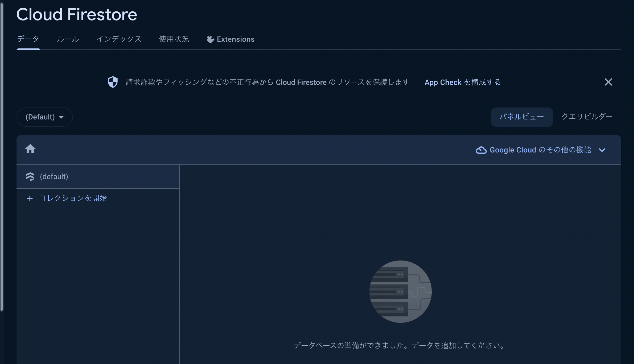
Task: Click the home icon in the breadcrumb bar
Action: tap(30, 149)
